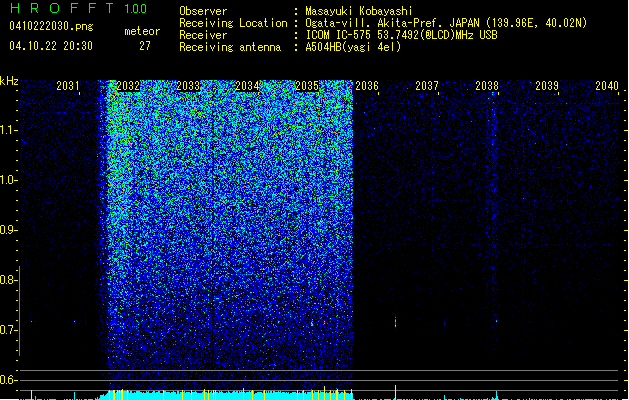
Task: Select the Ogata-vill. Akita-Pref. JAPAN location text
Action: coord(446,23)
